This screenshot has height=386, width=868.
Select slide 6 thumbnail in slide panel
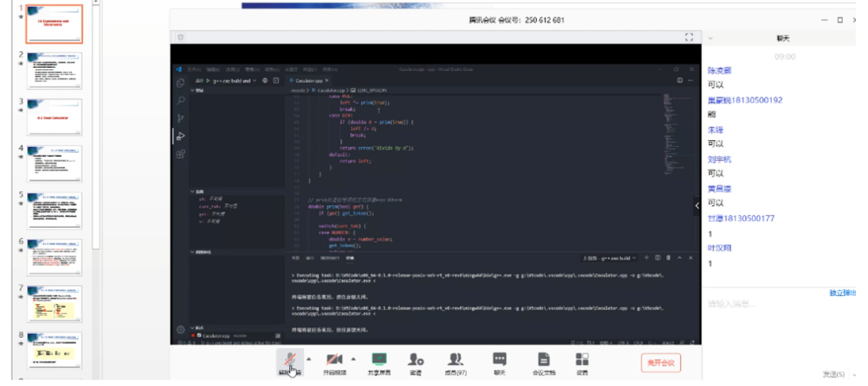point(54,256)
